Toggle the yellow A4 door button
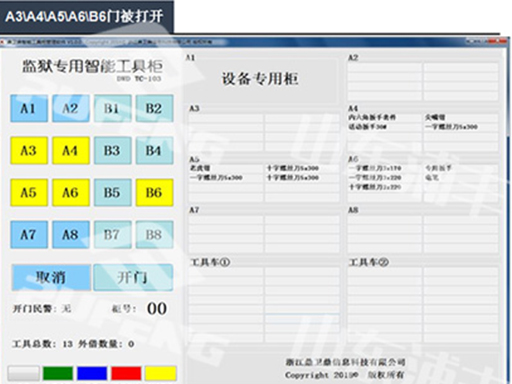The image size is (512, 384). coord(71,150)
